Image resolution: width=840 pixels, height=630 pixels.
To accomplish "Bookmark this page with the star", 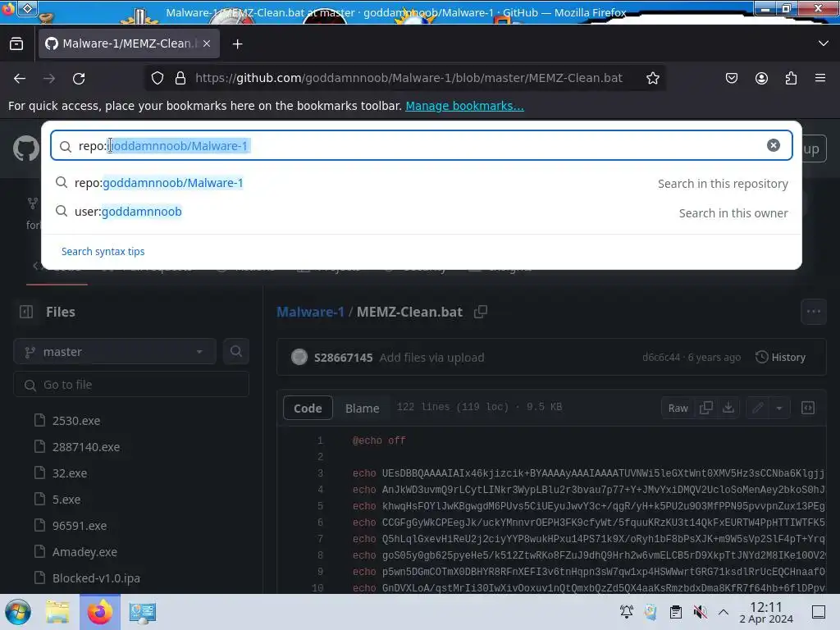I will [652, 78].
